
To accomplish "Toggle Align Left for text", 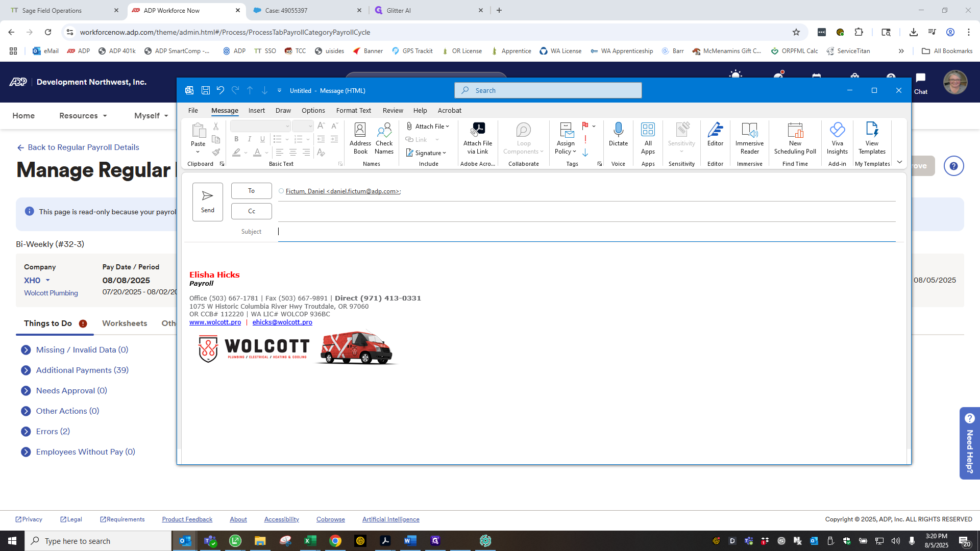I will [279, 152].
